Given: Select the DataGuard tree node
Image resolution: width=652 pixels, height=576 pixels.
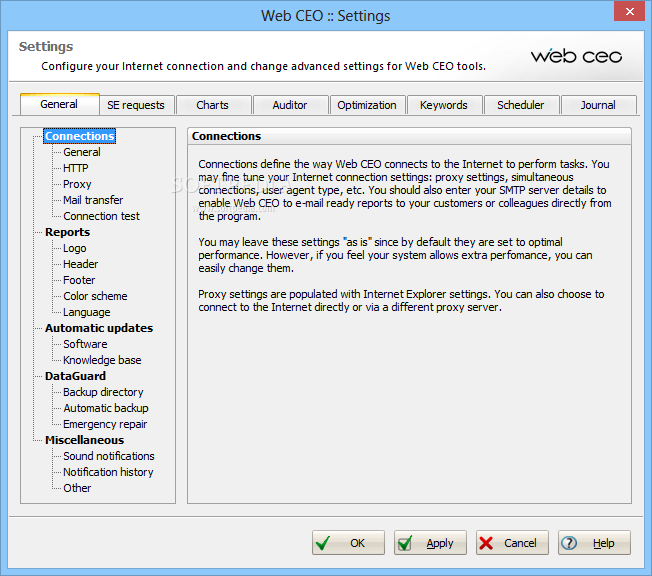Looking at the screenshot, I should tap(75, 376).
